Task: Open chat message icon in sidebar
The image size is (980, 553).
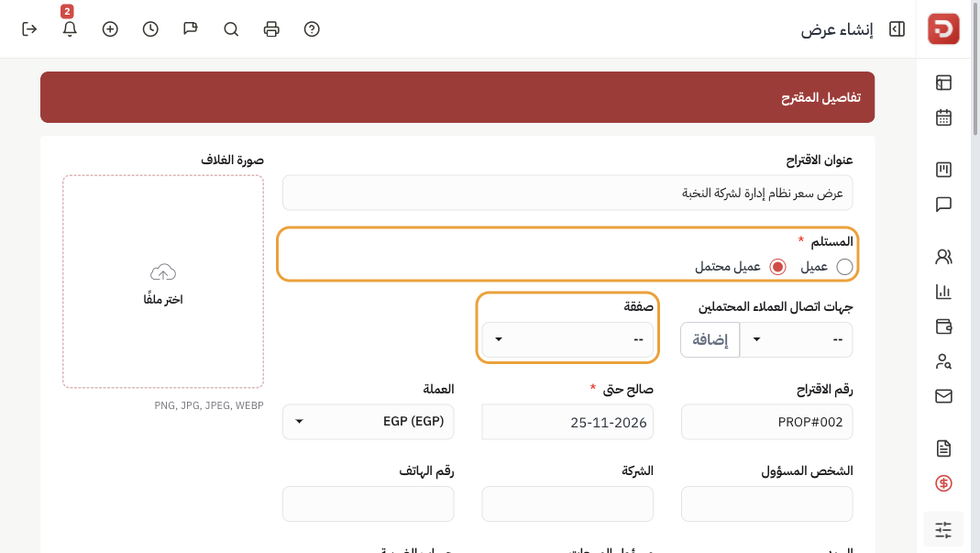Action: coord(943,205)
